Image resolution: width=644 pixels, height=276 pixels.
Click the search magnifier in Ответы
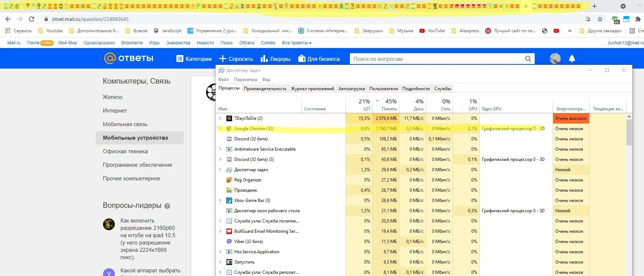click(x=528, y=59)
